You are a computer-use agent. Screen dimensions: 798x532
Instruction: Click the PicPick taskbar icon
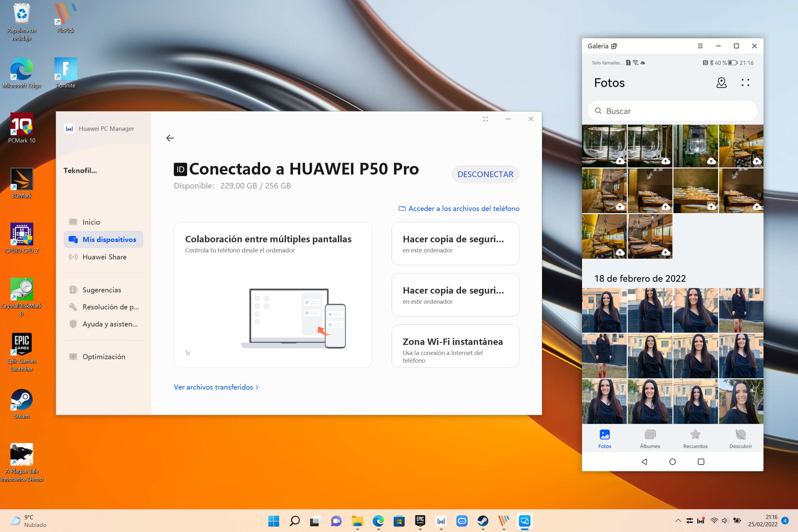[x=503, y=521]
